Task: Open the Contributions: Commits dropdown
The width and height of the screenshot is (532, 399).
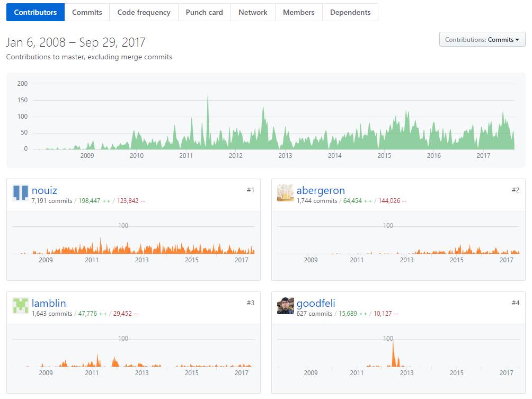Action: coord(482,40)
